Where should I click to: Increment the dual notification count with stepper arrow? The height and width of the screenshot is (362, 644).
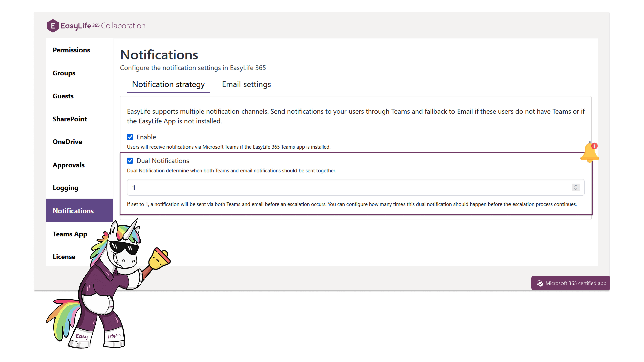[x=575, y=186]
